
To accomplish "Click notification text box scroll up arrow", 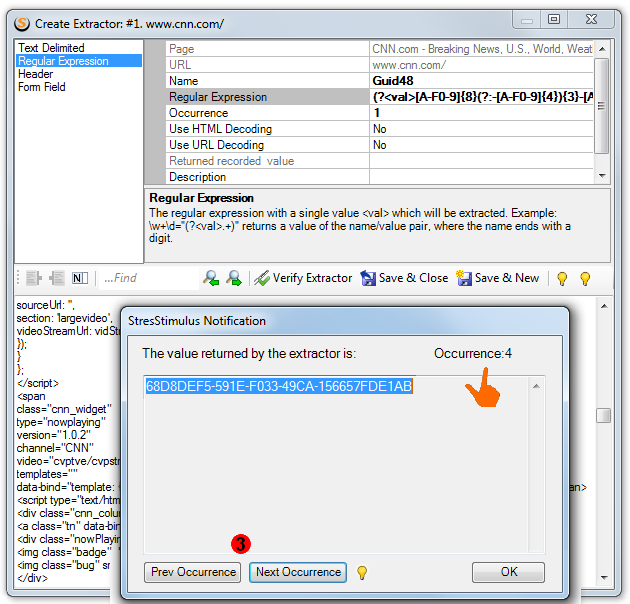I will (536, 386).
